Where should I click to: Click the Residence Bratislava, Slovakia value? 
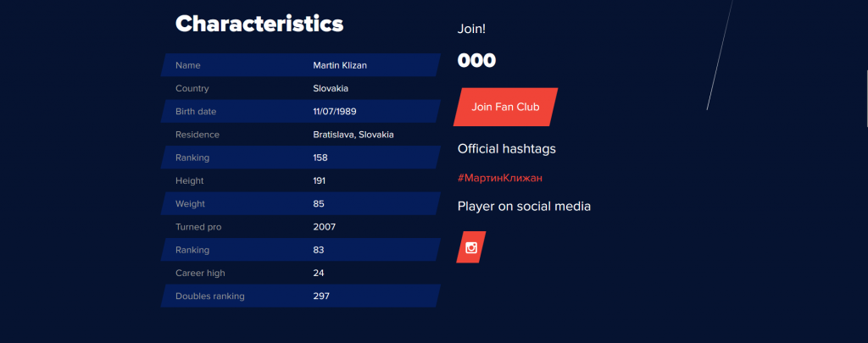[x=353, y=135]
